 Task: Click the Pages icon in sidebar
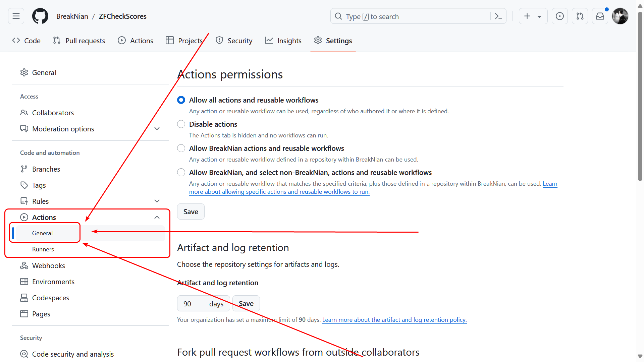pyautogui.click(x=24, y=314)
